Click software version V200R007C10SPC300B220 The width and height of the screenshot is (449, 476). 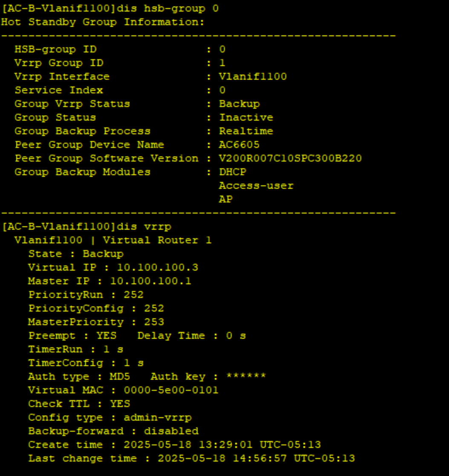click(x=291, y=158)
